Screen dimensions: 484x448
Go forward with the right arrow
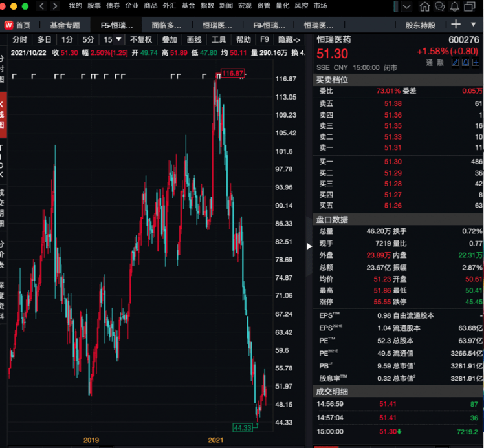pyautogui.click(x=55, y=6)
